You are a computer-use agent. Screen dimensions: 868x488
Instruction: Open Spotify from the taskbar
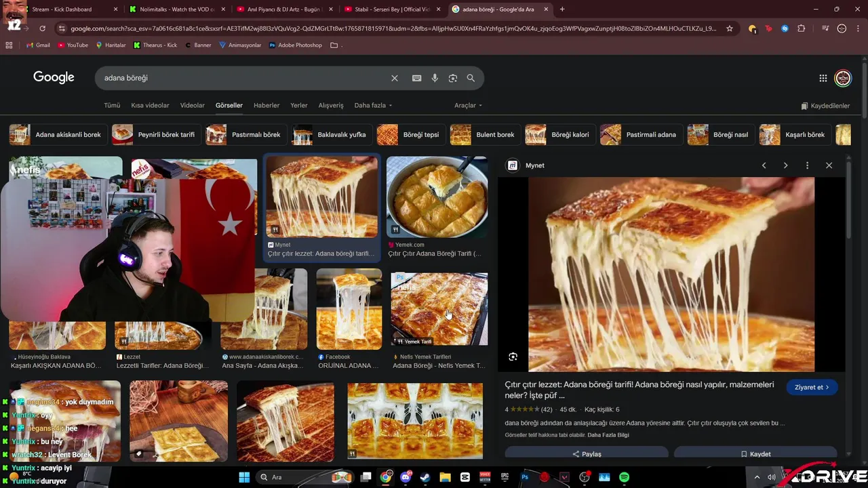[x=624, y=477]
